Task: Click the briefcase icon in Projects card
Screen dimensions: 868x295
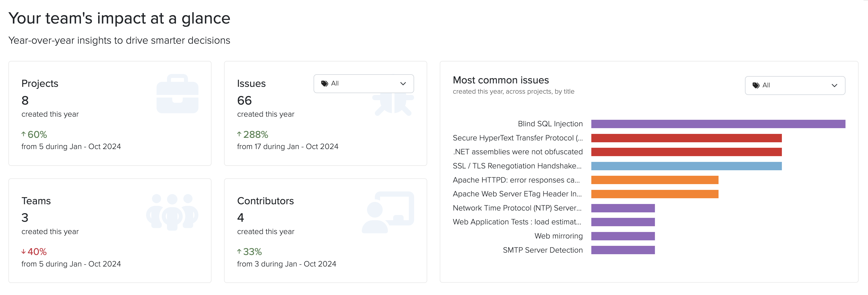Action: pos(177,94)
